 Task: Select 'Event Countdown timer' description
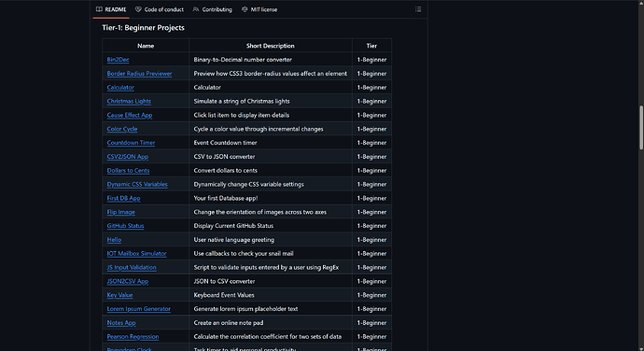225,143
